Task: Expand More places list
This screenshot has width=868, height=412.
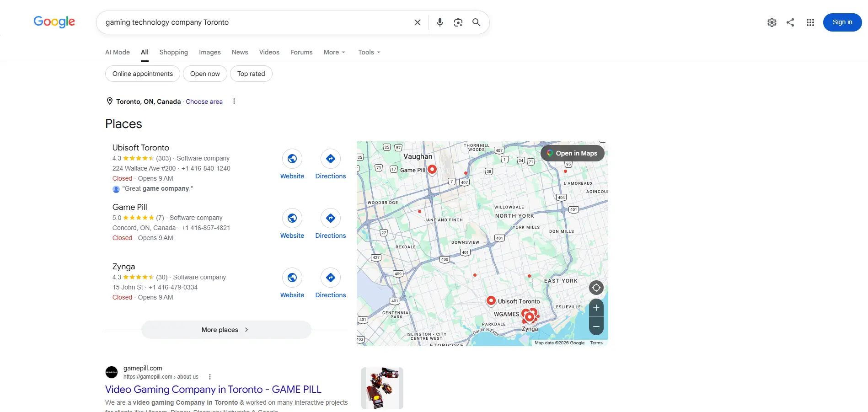Action: point(226,330)
